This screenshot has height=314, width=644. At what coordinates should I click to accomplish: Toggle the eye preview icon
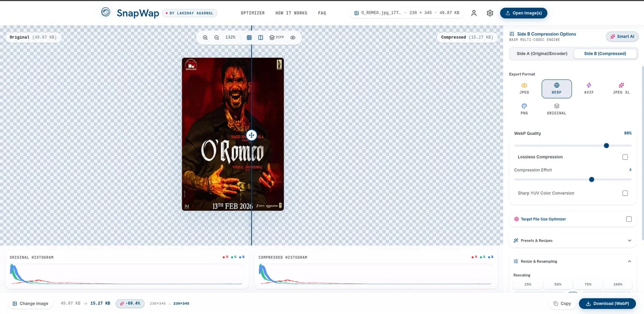coord(293,37)
